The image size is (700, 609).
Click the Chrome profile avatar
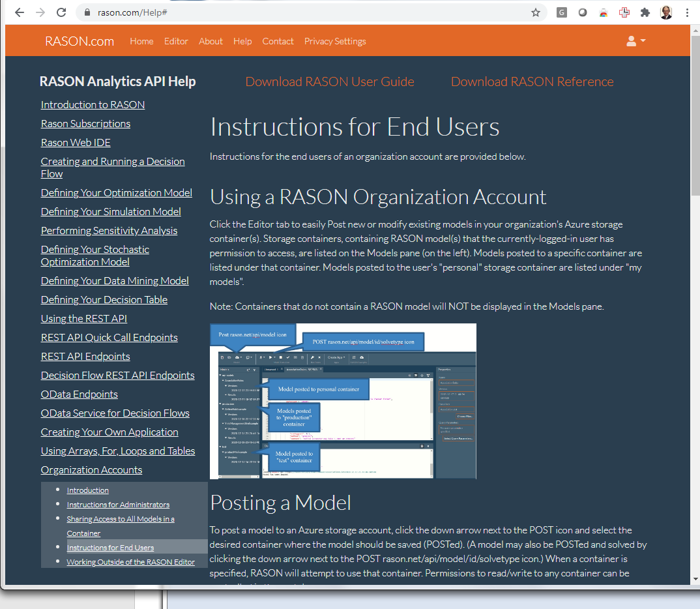pos(666,12)
